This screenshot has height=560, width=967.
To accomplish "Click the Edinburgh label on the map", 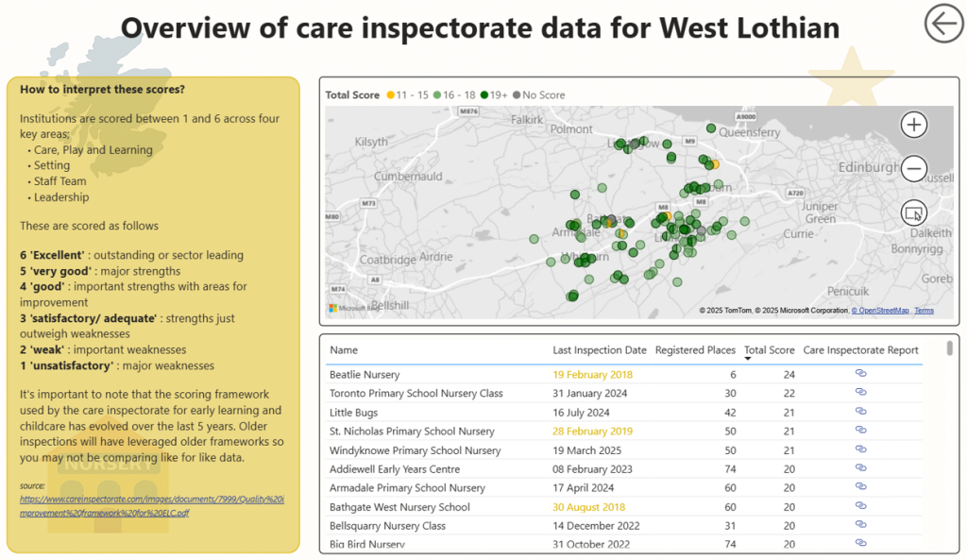I will 869,167.
